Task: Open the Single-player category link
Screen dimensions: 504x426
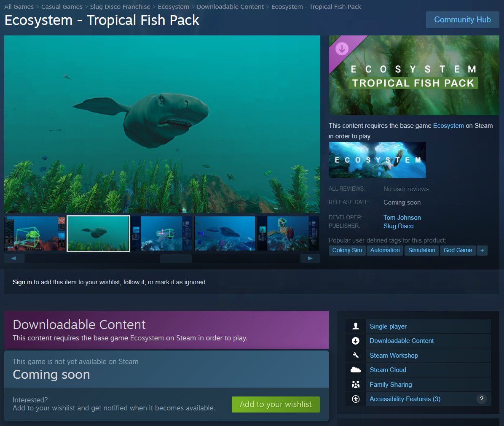Action: (388, 326)
